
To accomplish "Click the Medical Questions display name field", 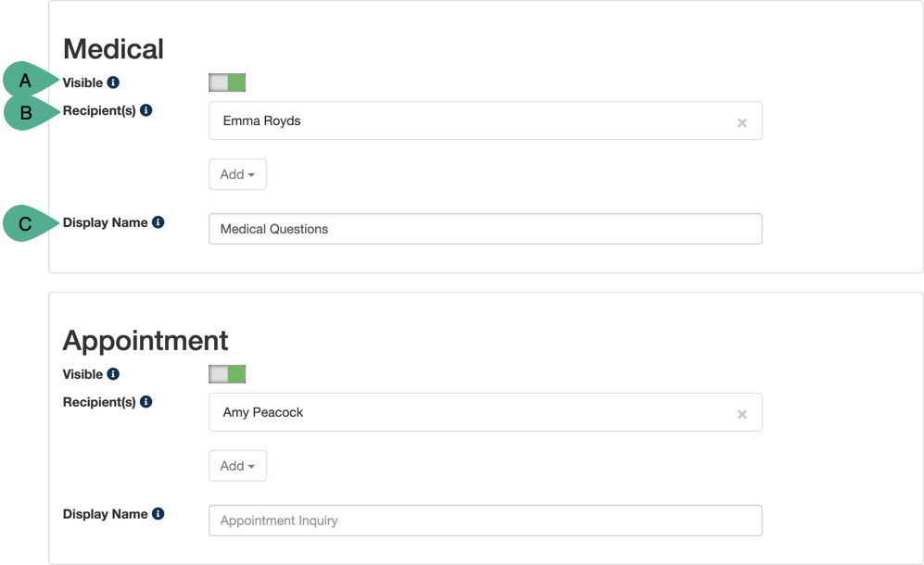I will (x=485, y=229).
